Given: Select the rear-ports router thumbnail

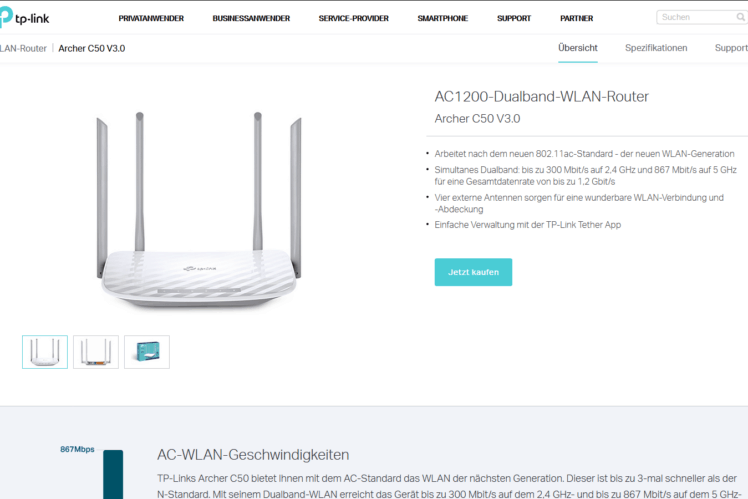Looking at the screenshot, I should pyautogui.click(x=96, y=352).
